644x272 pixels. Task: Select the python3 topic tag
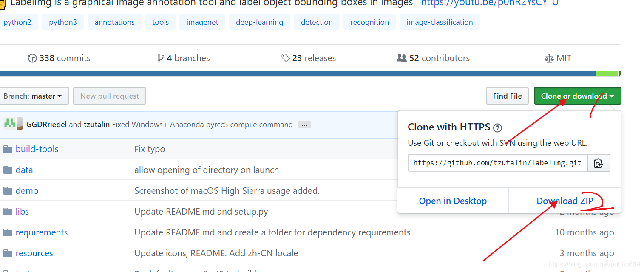click(63, 22)
